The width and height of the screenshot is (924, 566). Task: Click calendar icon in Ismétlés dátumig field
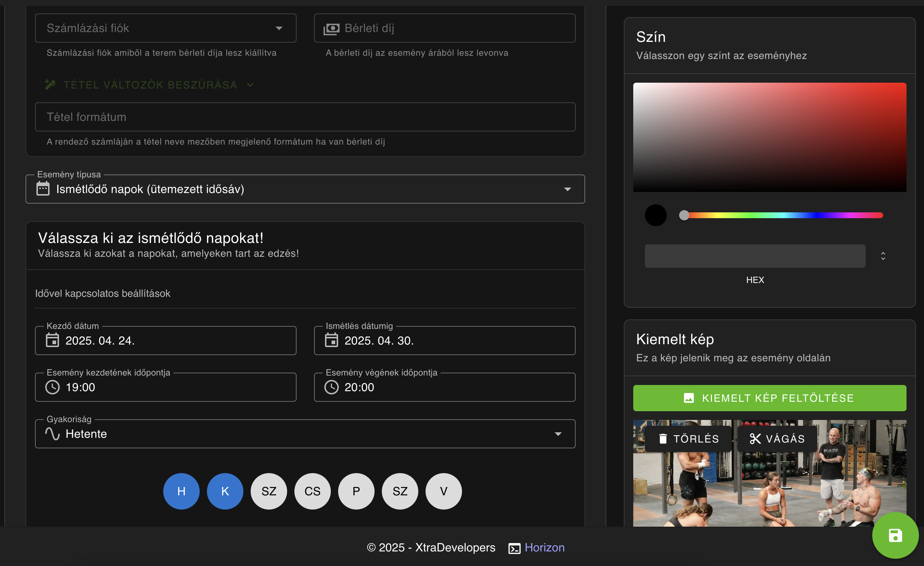tap(331, 340)
